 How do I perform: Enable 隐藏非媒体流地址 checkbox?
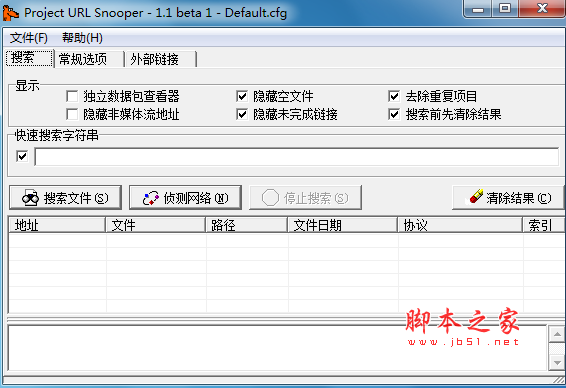coord(72,114)
